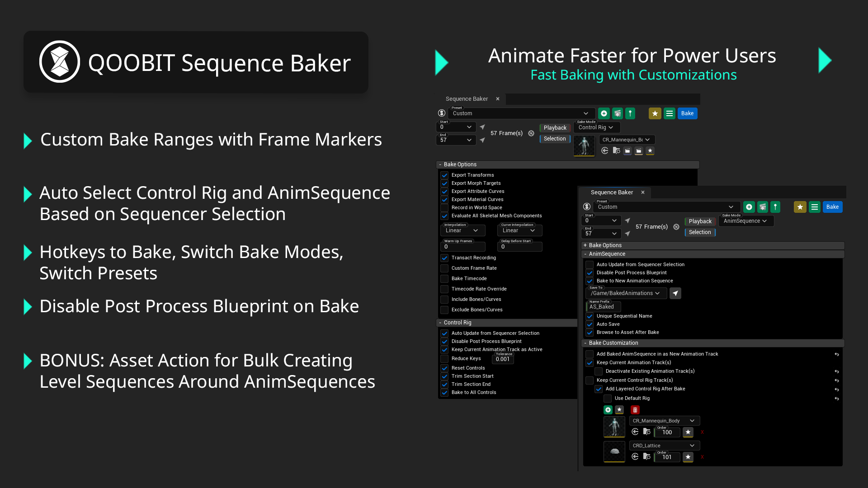Click the blue Bake button in front window
Viewport: 868px width, 488px height.
[x=832, y=207]
